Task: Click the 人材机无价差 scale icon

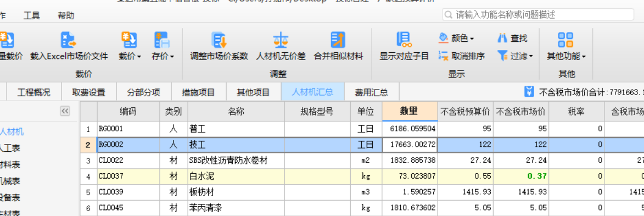Action: [x=281, y=40]
